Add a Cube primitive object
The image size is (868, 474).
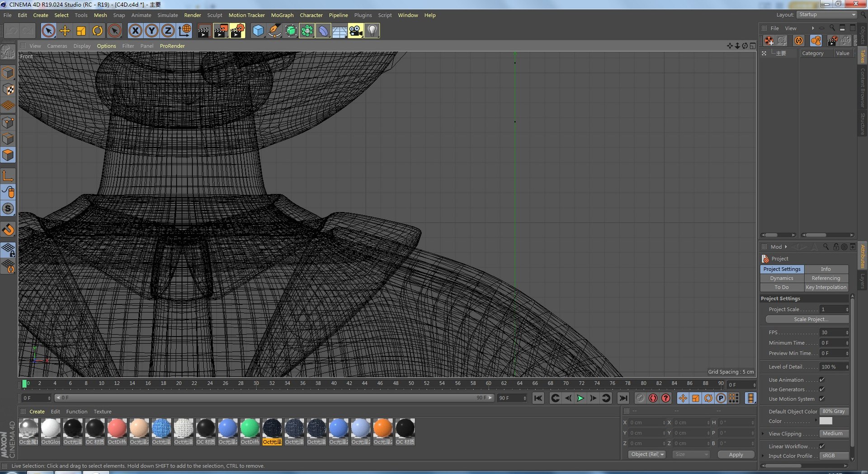coord(258,31)
